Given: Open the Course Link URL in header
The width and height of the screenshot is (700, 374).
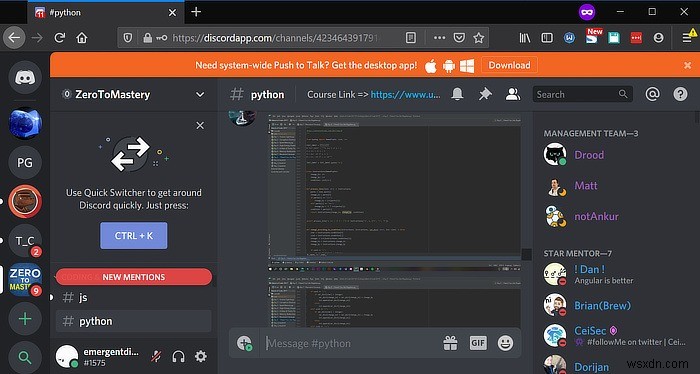Looking at the screenshot, I should coord(405,95).
